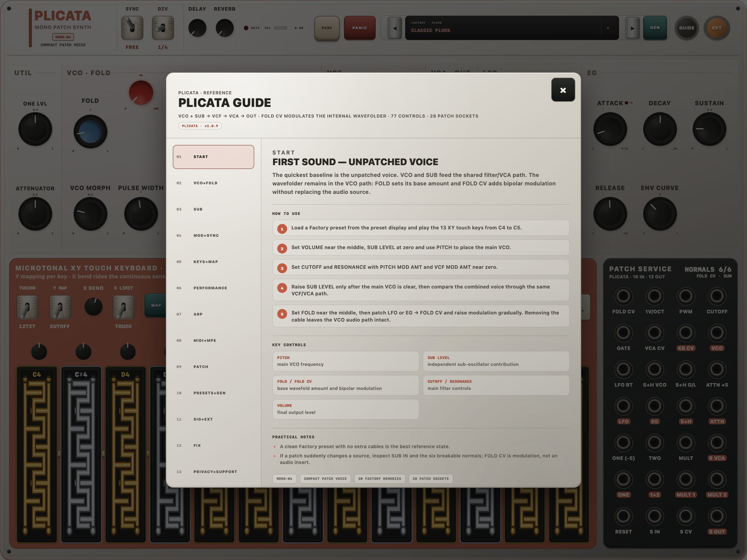Flip the TUNING 12TET toggle switch
This screenshot has width=747, height=560.
click(27, 307)
